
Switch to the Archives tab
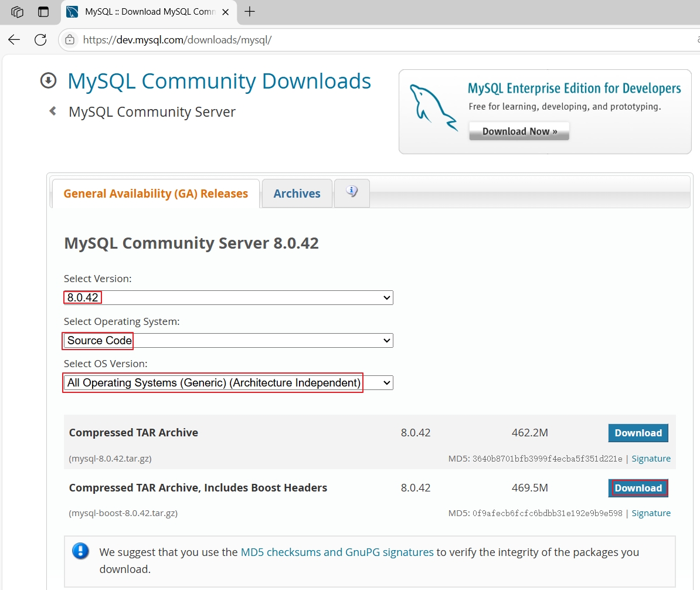(x=297, y=194)
